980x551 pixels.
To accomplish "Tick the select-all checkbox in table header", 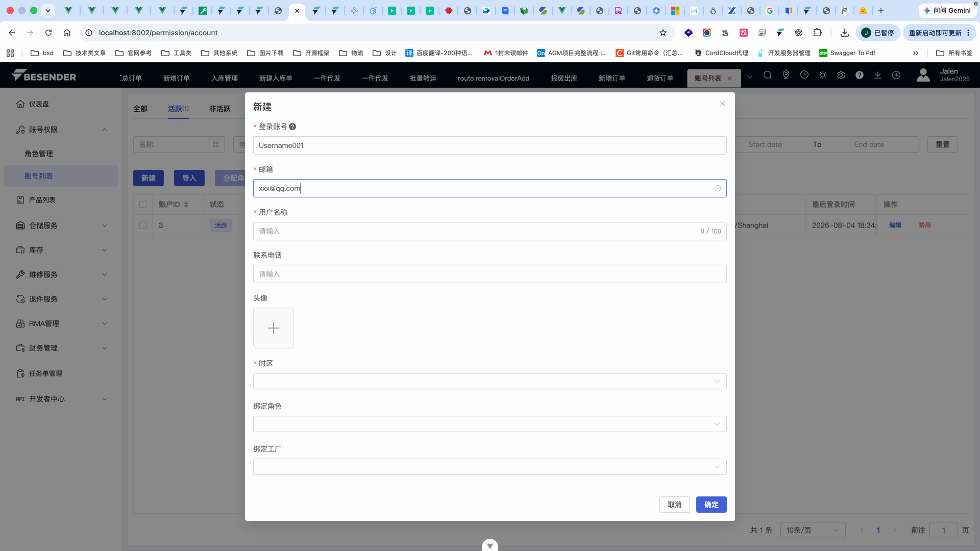I will pyautogui.click(x=143, y=205).
